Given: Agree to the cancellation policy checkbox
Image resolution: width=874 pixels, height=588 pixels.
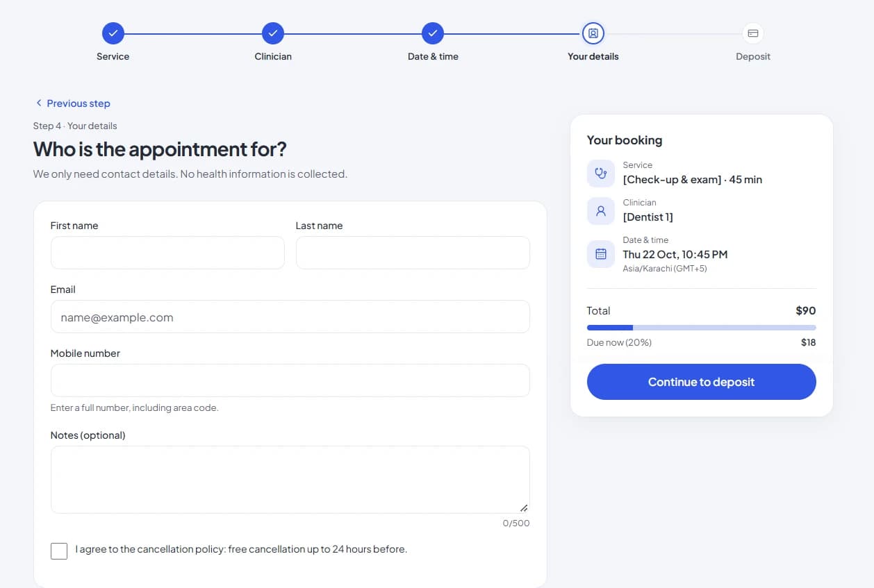Looking at the screenshot, I should pyautogui.click(x=59, y=551).
